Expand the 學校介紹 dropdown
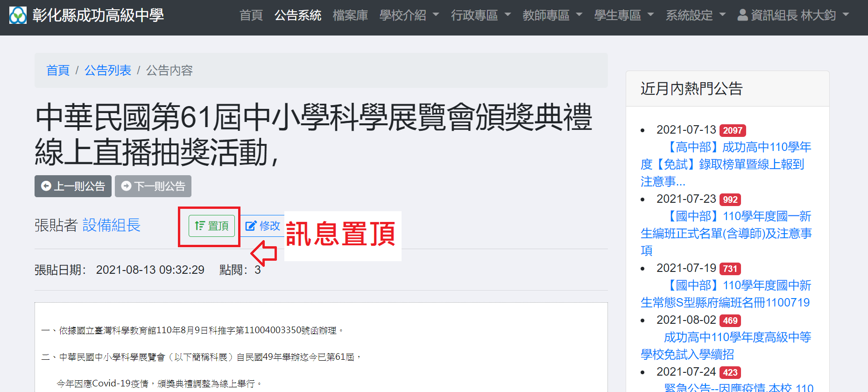This screenshot has width=868, height=392. click(409, 15)
